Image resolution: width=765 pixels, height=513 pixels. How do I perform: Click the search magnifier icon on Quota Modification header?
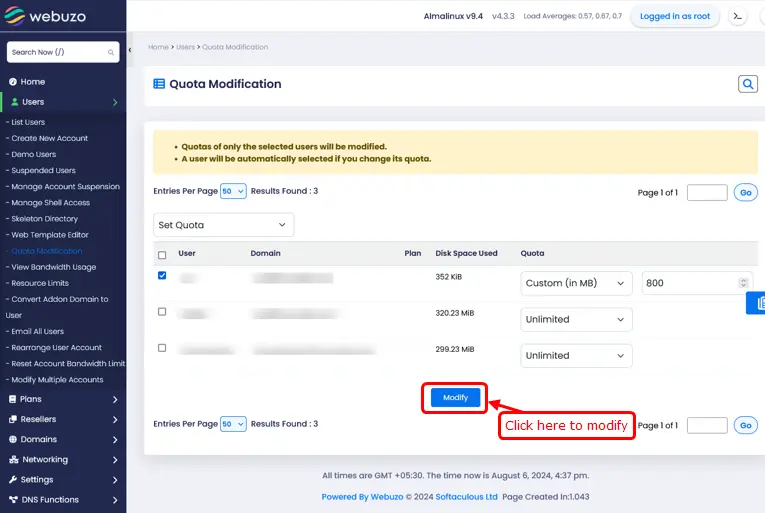click(x=747, y=84)
